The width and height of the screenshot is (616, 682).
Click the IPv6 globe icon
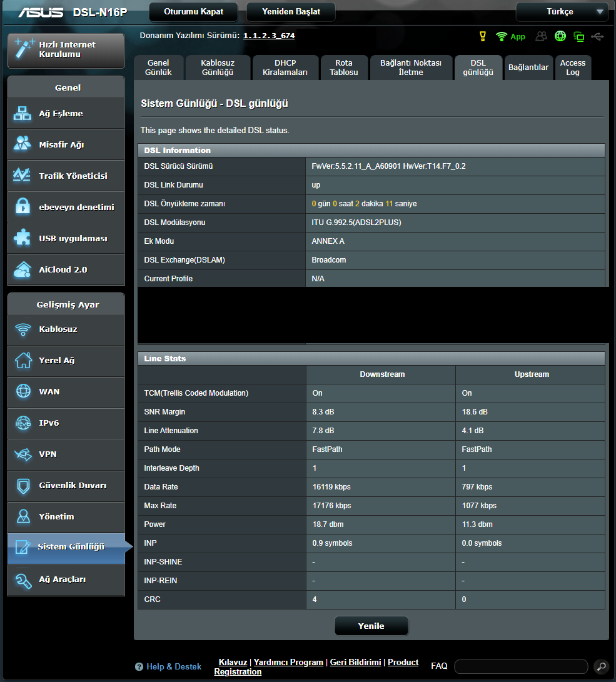click(24, 423)
